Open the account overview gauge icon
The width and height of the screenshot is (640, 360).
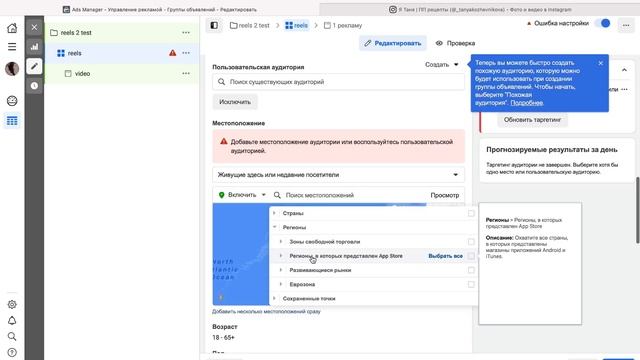12,101
